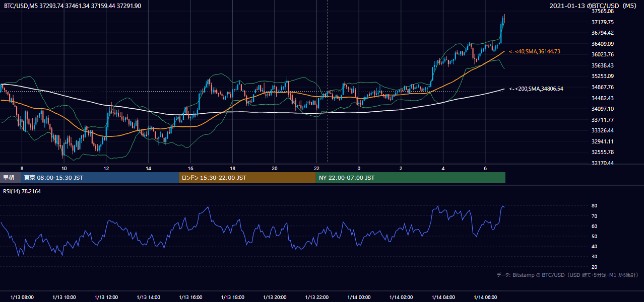This screenshot has width=644, height=302.
Task: Select the 早朝 session block
Action: pos(11,178)
